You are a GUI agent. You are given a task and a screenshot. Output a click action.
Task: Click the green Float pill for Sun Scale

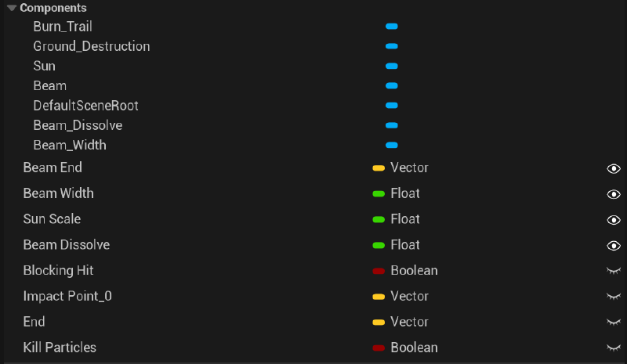(379, 219)
